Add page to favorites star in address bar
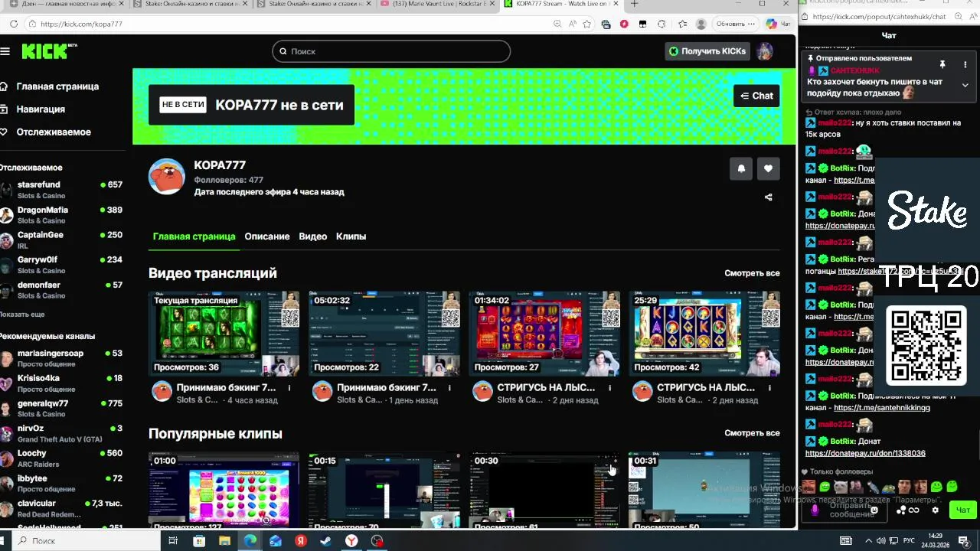This screenshot has height=551, width=980. (x=587, y=24)
